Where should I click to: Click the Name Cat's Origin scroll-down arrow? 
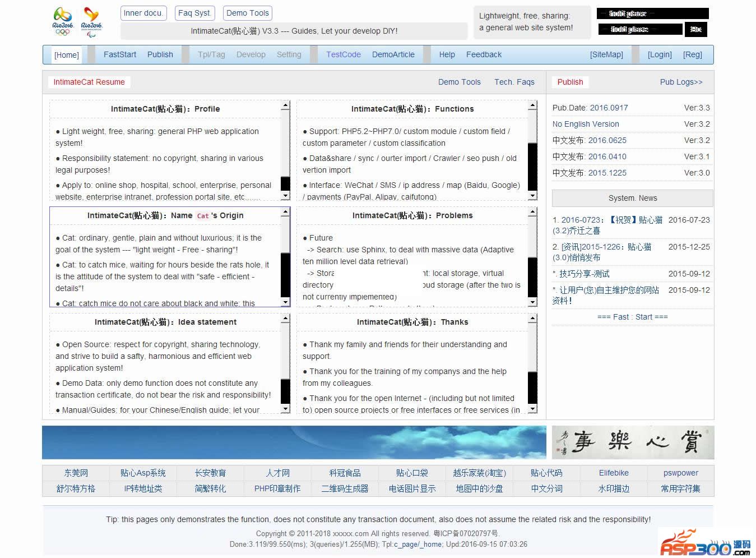pos(285,302)
